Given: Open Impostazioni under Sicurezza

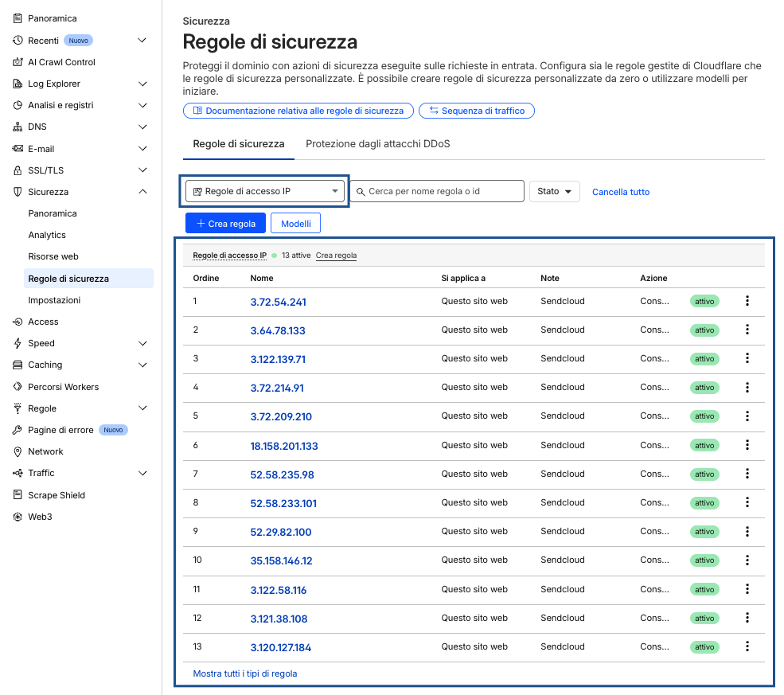Looking at the screenshot, I should (x=54, y=300).
